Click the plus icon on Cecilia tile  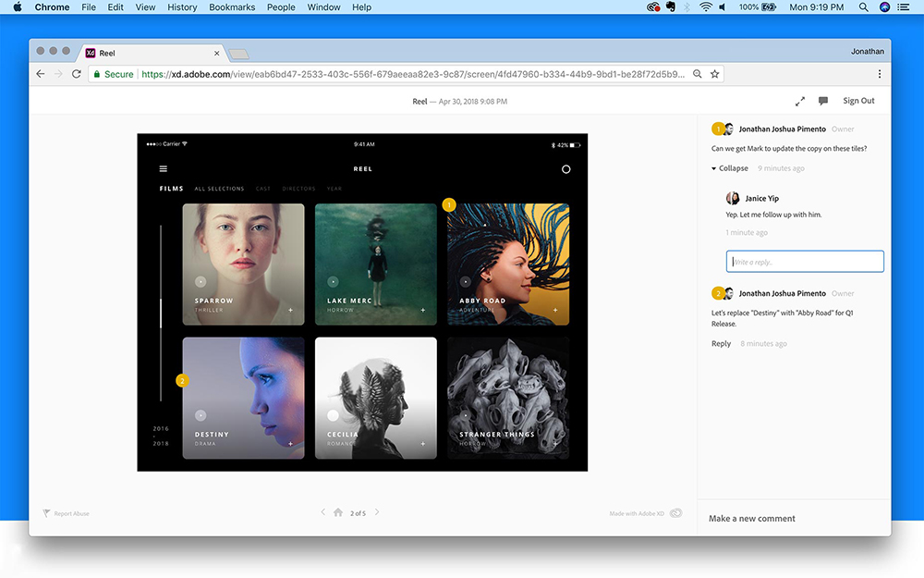423,444
